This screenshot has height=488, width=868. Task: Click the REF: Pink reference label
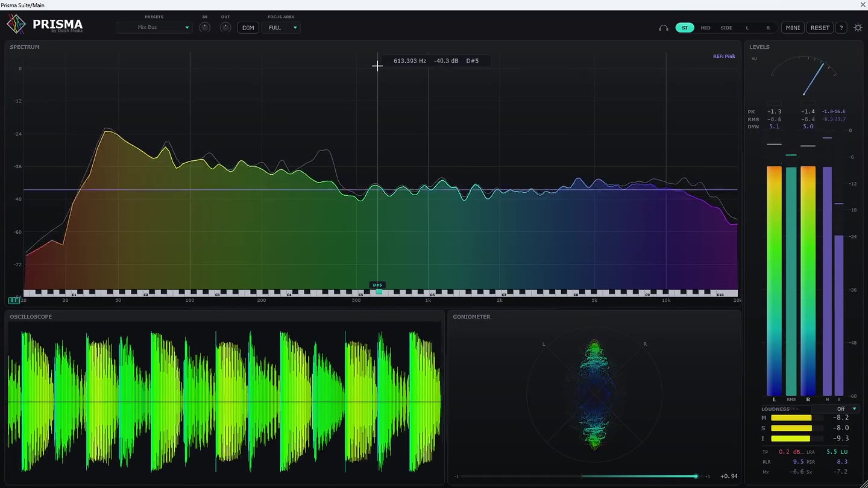click(724, 56)
